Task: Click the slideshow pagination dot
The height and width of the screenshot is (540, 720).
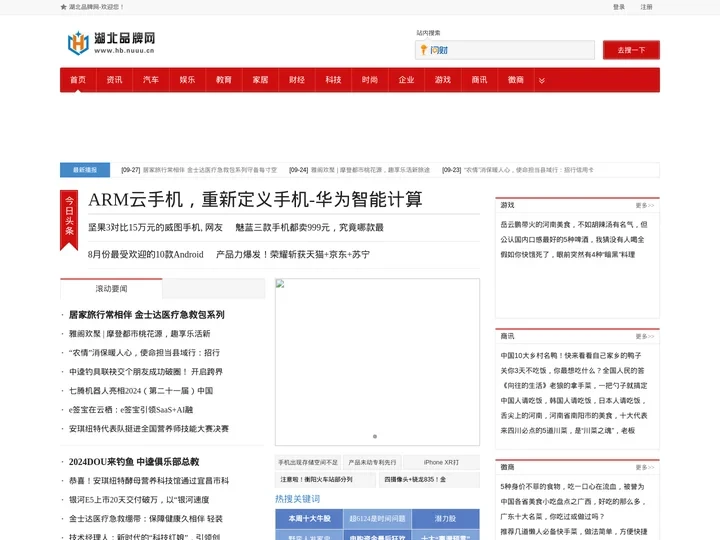Action: 375,437
